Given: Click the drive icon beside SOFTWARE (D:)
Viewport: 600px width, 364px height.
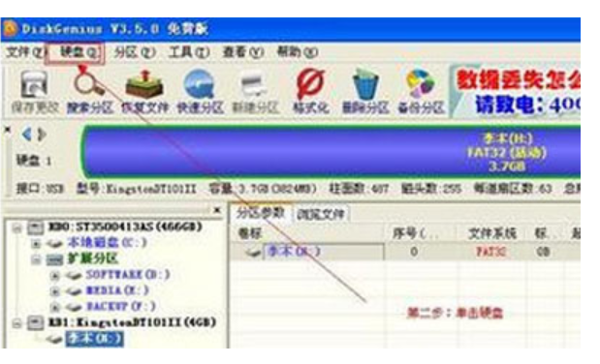Looking at the screenshot, I should (x=74, y=275).
